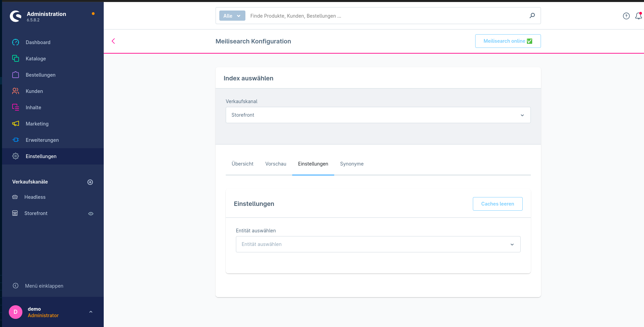Go back using the pink arrow
The image size is (644, 327).
point(113,41)
